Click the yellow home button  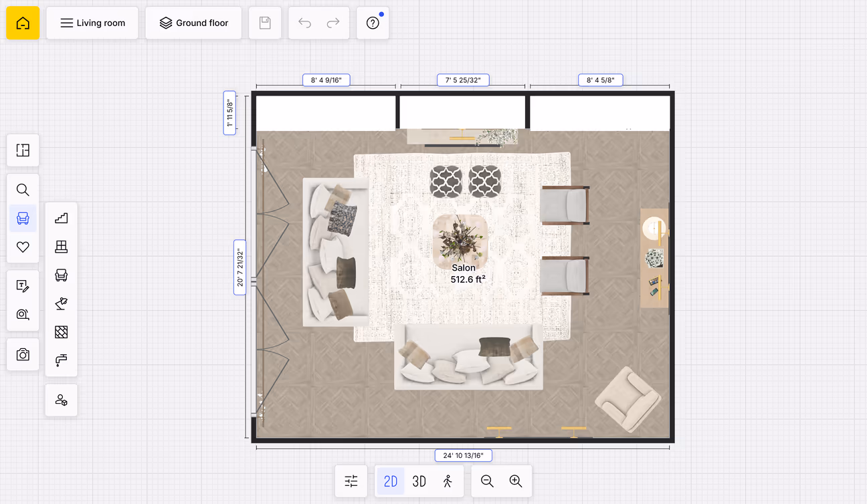[23, 23]
